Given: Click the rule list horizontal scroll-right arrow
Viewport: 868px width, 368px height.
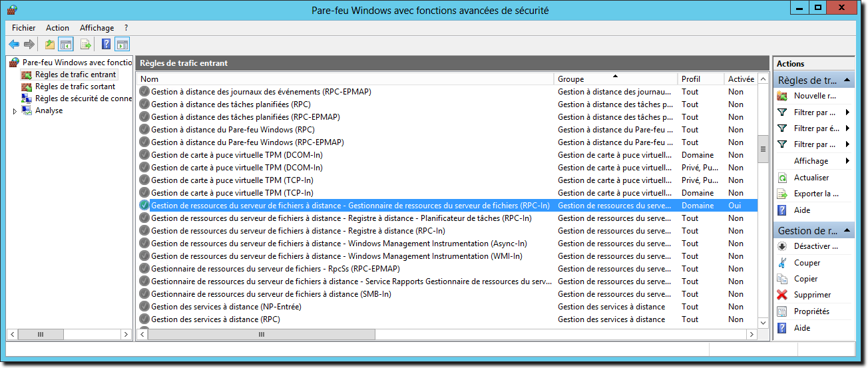Looking at the screenshot, I should pos(752,334).
